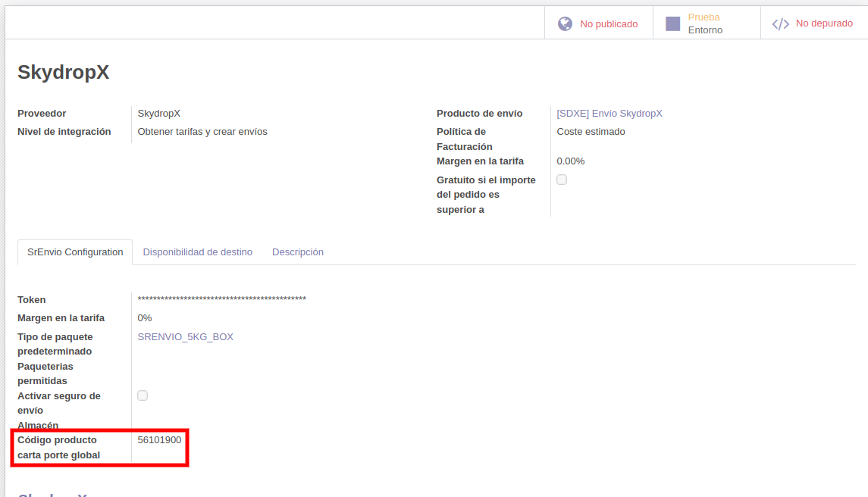Click the globe icon next to No publicado
This screenshot has width=868, height=497.
click(565, 23)
